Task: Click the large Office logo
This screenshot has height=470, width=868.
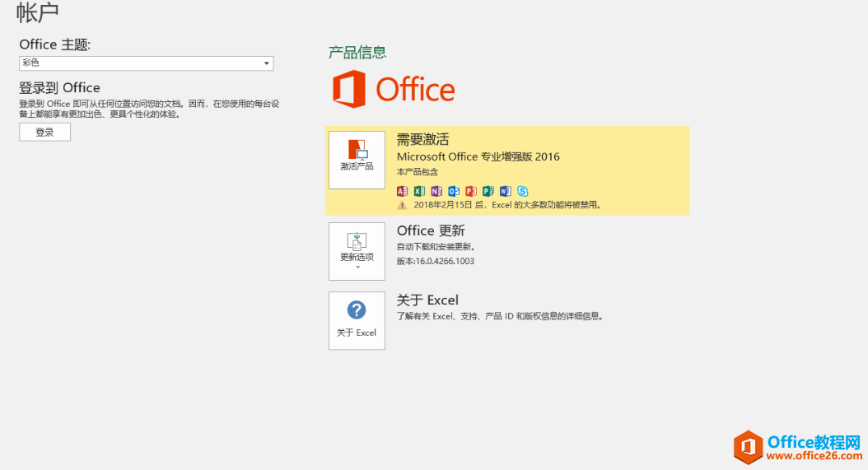Action: point(394,89)
